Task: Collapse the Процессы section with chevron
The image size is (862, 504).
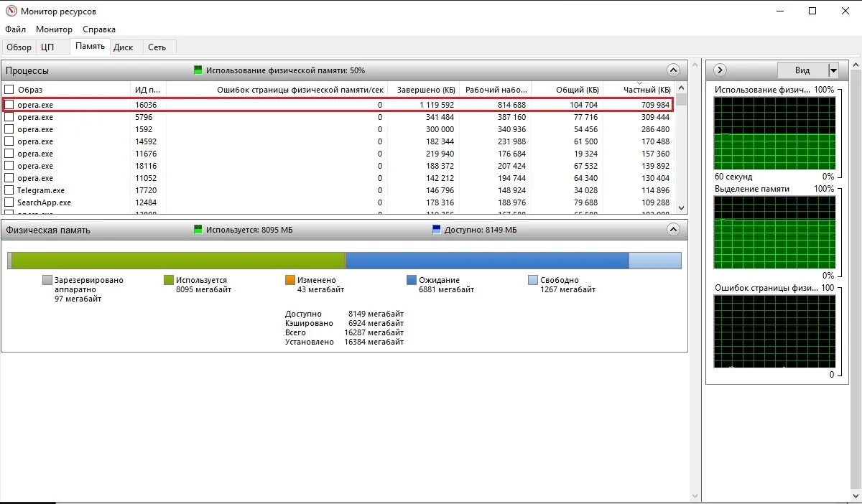Action: click(x=673, y=70)
